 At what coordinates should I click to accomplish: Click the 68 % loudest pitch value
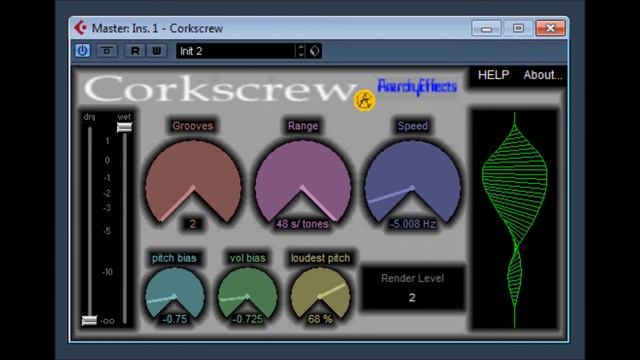click(x=320, y=319)
